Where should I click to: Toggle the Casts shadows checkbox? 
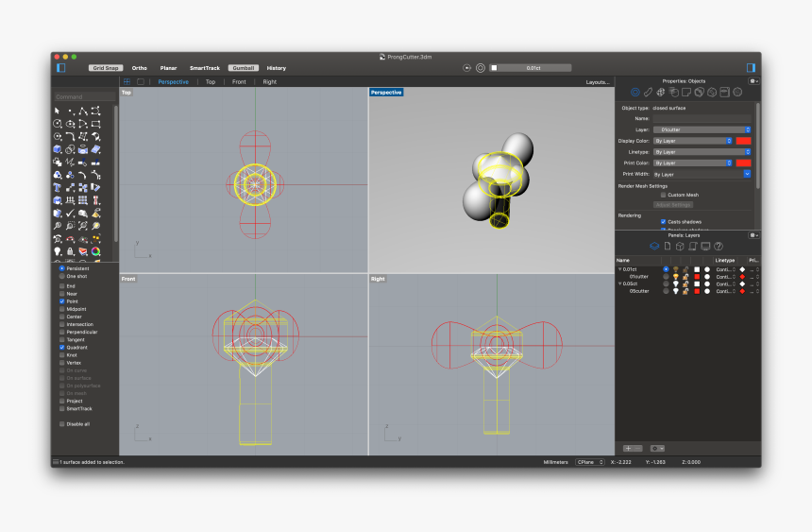(x=664, y=221)
